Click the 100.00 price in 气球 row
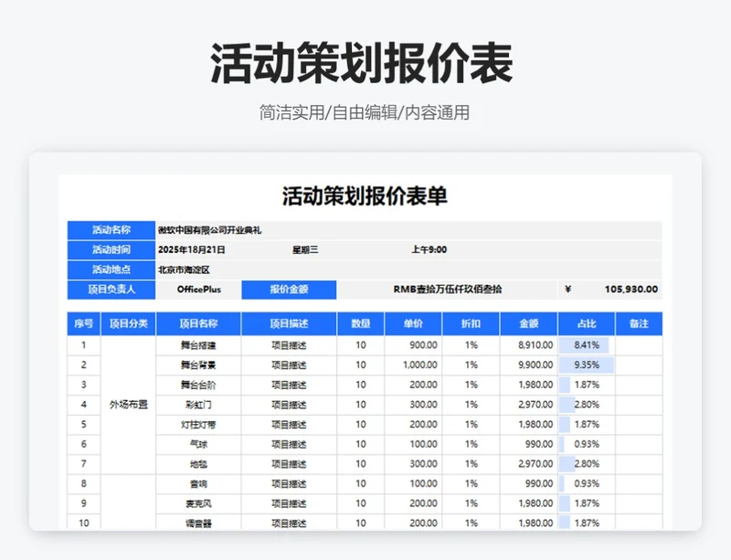The width and height of the screenshot is (731, 560). (423, 444)
